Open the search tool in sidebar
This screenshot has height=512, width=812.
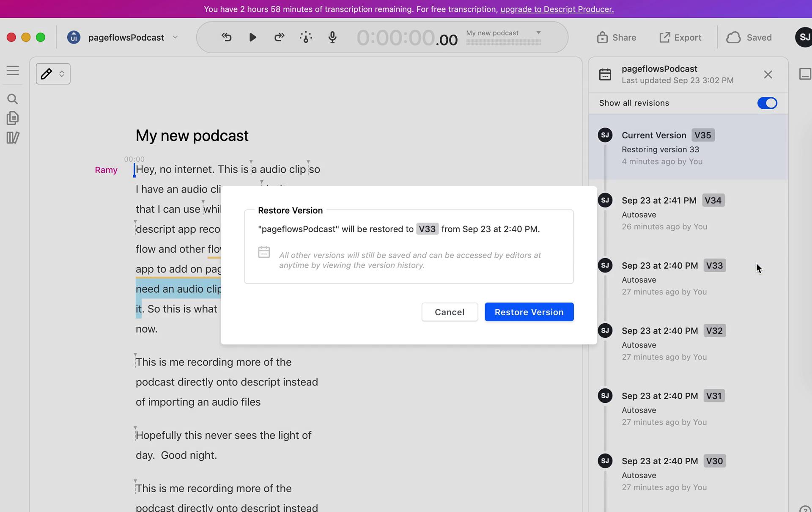tap(13, 99)
